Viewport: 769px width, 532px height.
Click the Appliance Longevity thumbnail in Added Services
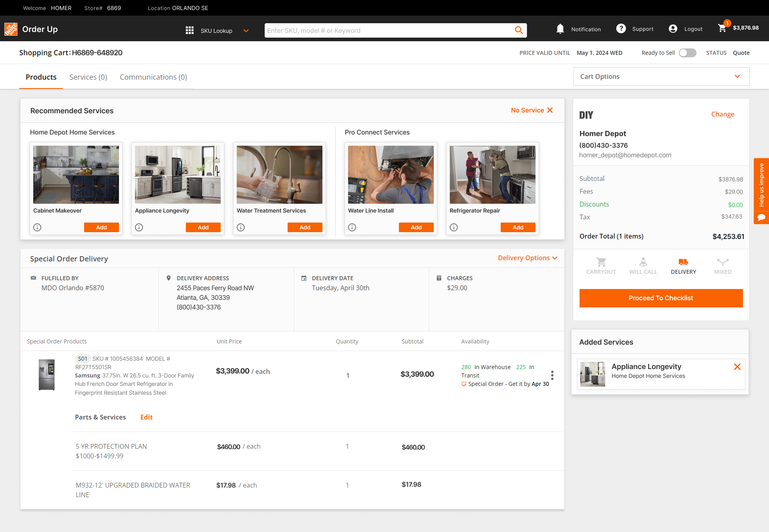[593, 374]
